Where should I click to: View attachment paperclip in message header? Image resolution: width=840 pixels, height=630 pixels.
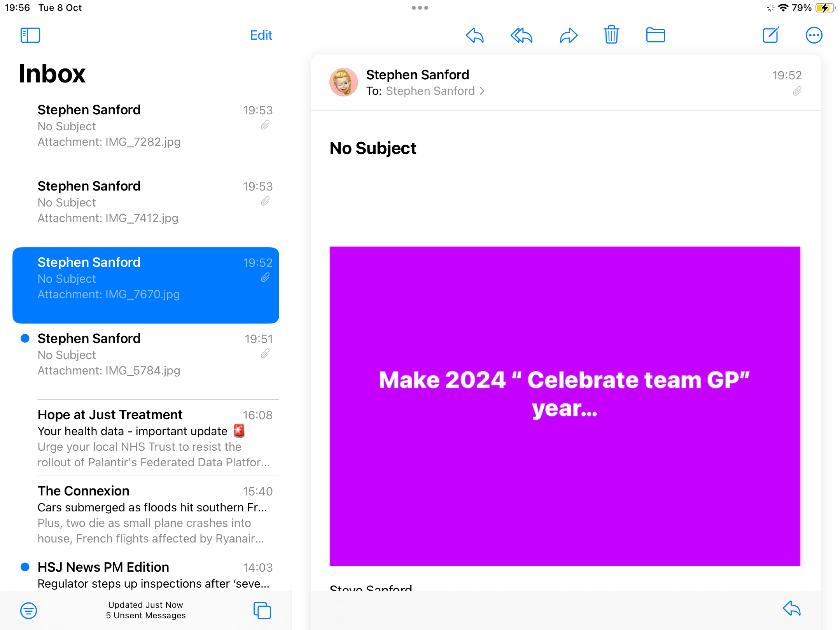(797, 91)
